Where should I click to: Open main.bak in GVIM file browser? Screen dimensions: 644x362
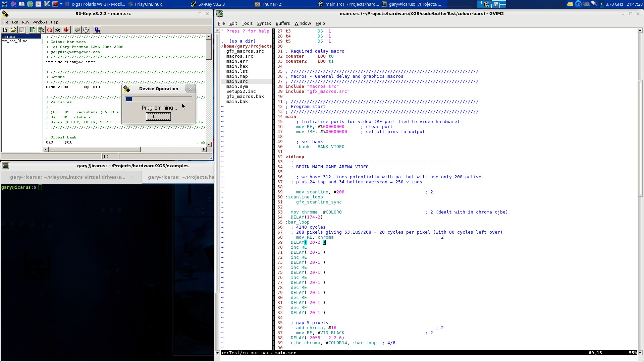pos(237,102)
